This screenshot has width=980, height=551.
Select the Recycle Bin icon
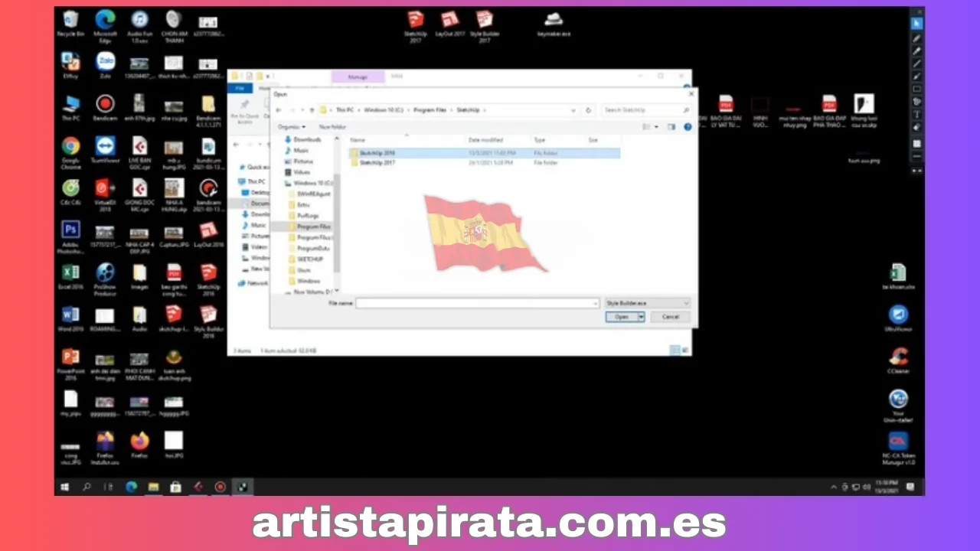[71, 24]
